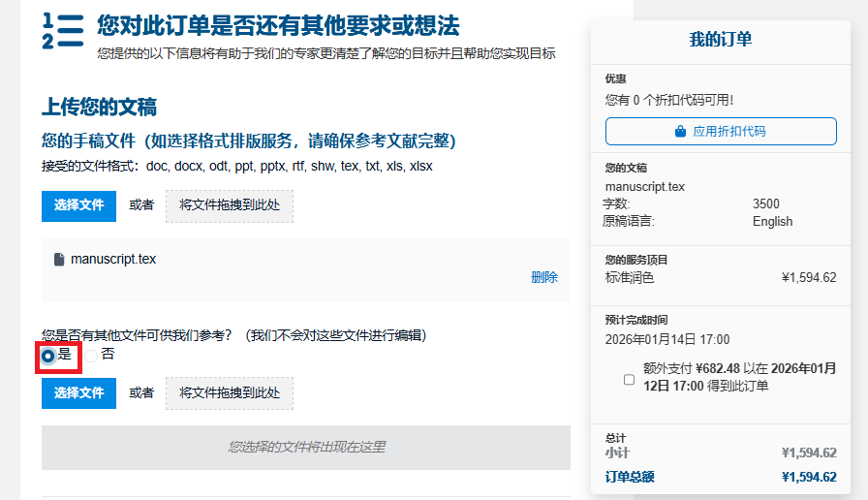Click the manuscript 将文件拖拽到此处 drop zone
The width and height of the screenshot is (868, 500).
230,205
